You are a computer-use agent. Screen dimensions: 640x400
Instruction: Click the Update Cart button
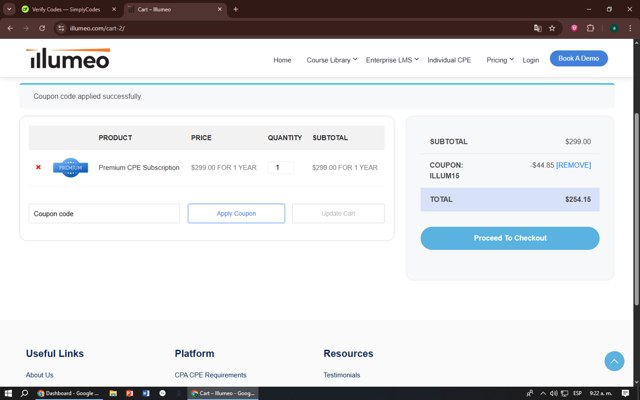pyautogui.click(x=338, y=213)
